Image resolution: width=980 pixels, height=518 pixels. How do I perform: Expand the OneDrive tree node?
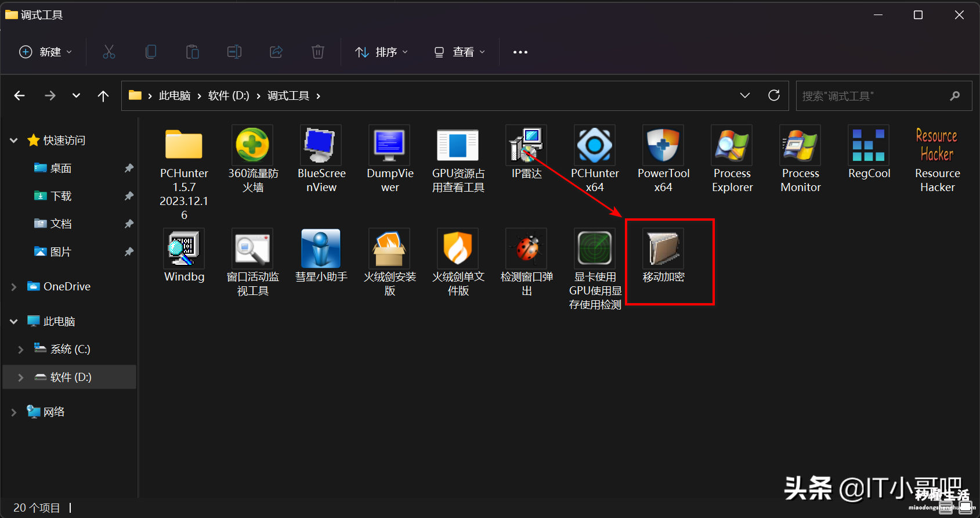coord(14,287)
